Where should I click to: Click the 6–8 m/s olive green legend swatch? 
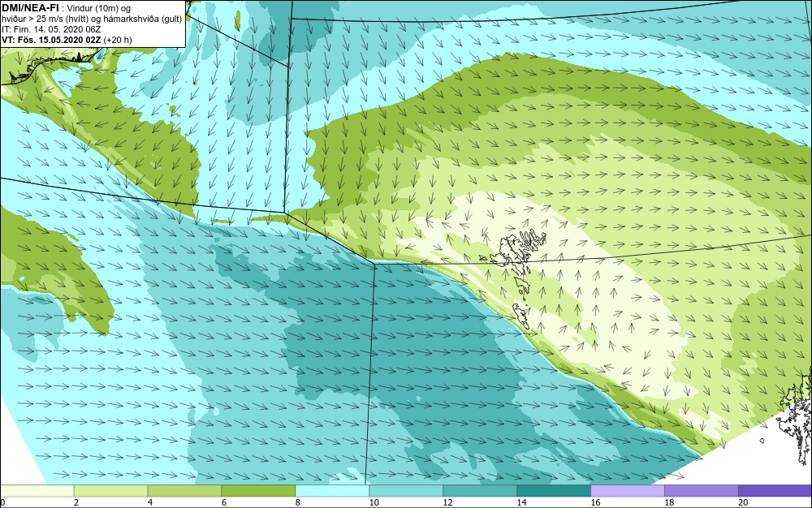click(x=258, y=491)
